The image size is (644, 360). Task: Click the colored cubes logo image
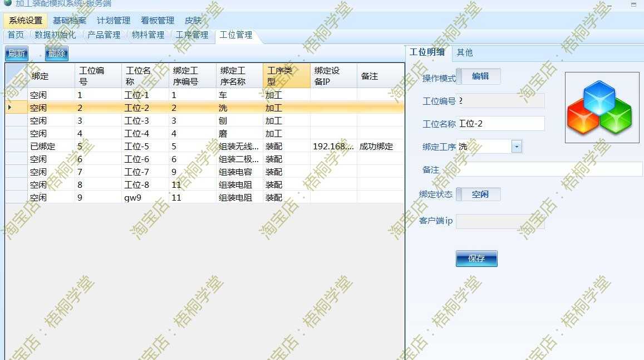(602, 108)
